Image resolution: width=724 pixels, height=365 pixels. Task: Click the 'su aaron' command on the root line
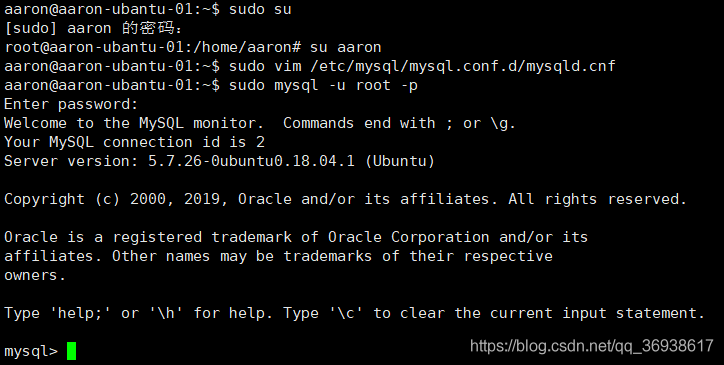pos(345,47)
